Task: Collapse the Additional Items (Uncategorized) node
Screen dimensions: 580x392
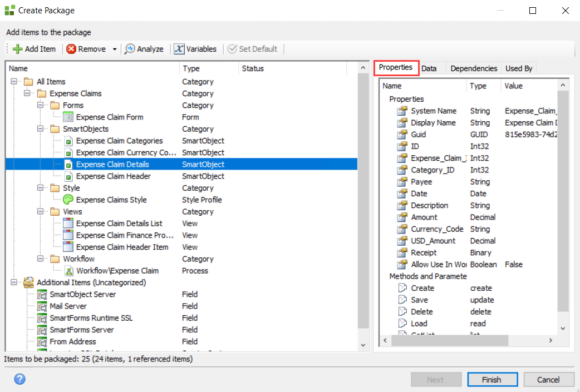Action: pos(13,282)
